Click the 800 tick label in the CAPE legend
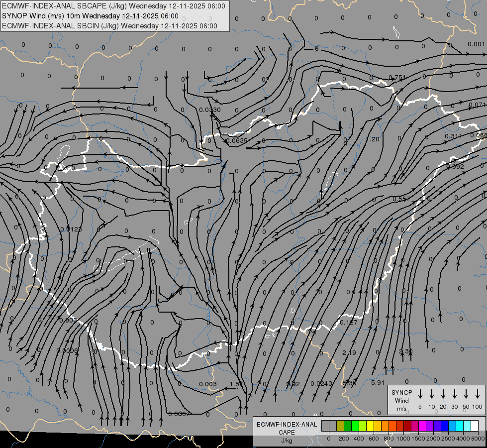487x448 pixels. pos(389,439)
